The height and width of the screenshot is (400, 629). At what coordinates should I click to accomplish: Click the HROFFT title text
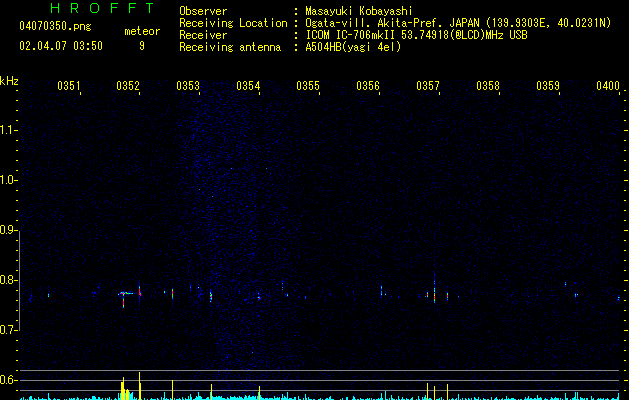pos(102,8)
